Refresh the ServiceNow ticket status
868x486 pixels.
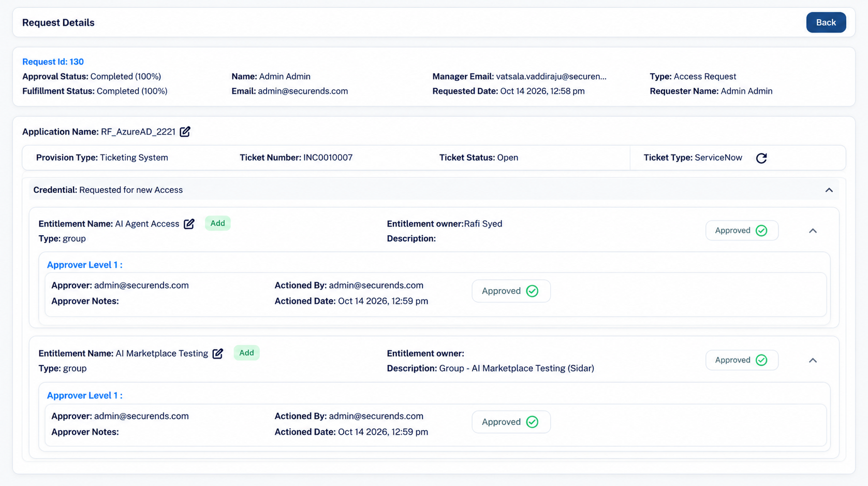tap(761, 158)
